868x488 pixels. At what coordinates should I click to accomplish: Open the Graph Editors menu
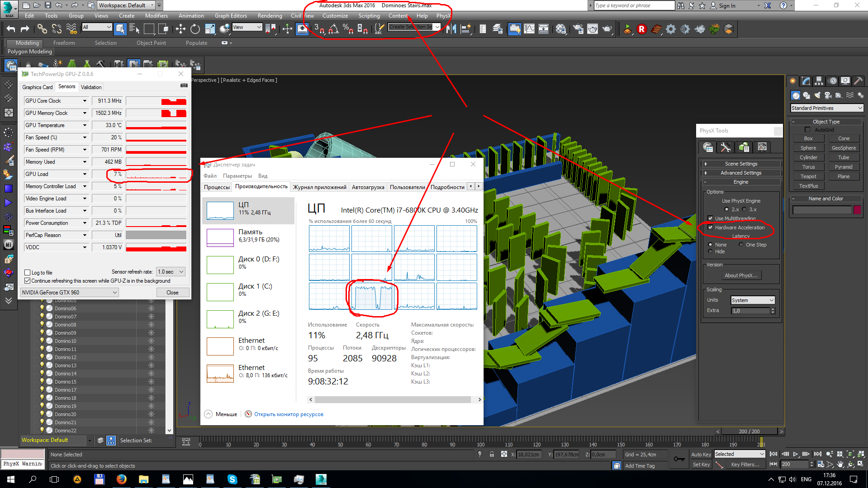(231, 16)
